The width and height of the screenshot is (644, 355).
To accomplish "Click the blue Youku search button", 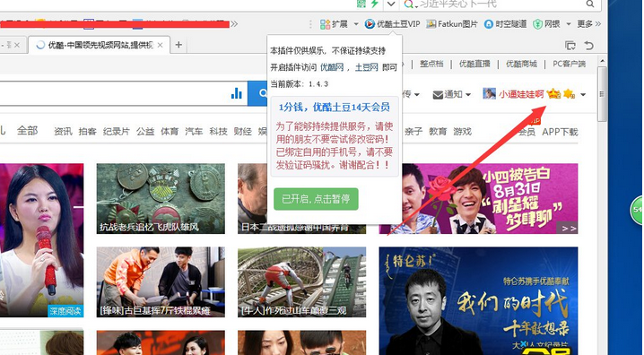I will pos(258,93).
